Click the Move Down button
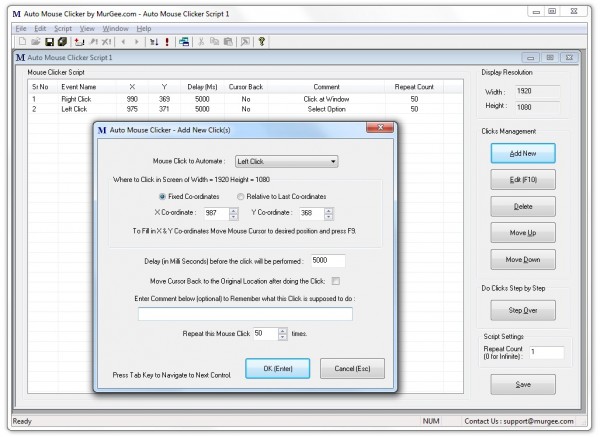This screenshot has width=600, height=437. [523, 260]
